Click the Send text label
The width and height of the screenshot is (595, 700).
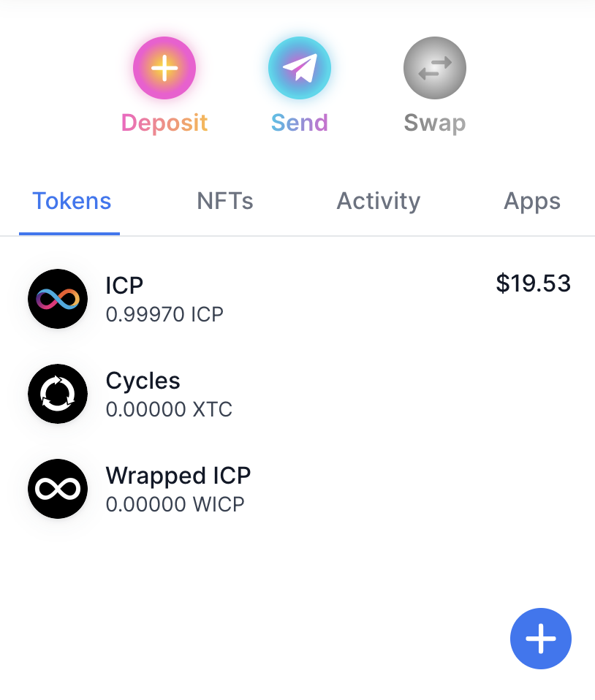pyautogui.click(x=299, y=122)
